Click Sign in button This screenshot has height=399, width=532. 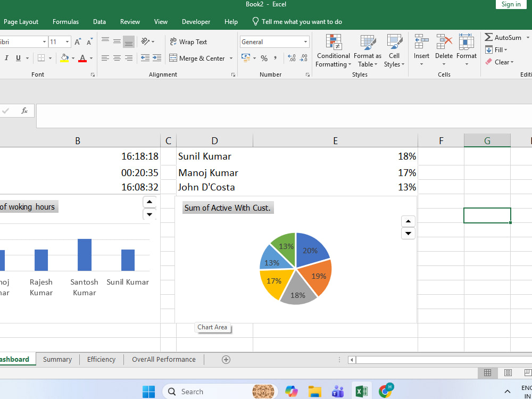pyautogui.click(x=511, y=4)
